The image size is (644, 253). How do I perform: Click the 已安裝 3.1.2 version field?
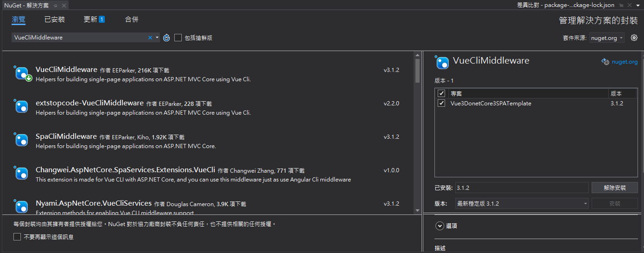point(522,188)
